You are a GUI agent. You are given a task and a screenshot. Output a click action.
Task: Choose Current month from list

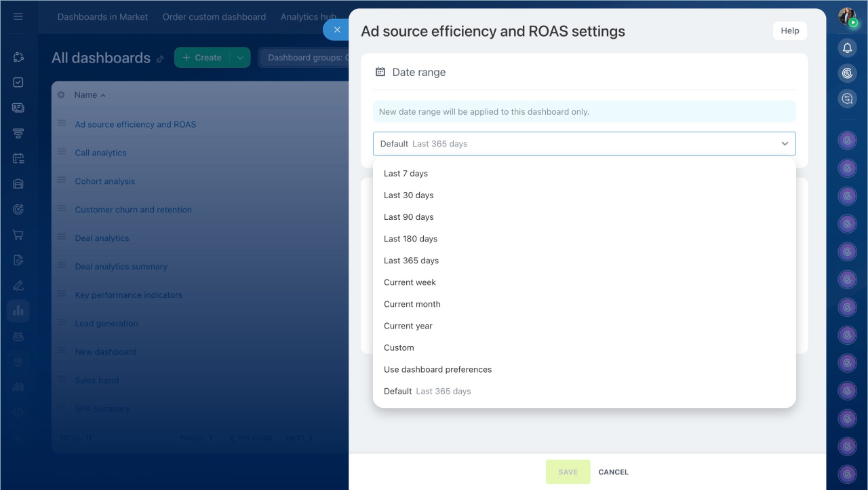click(x=412, y=304)
